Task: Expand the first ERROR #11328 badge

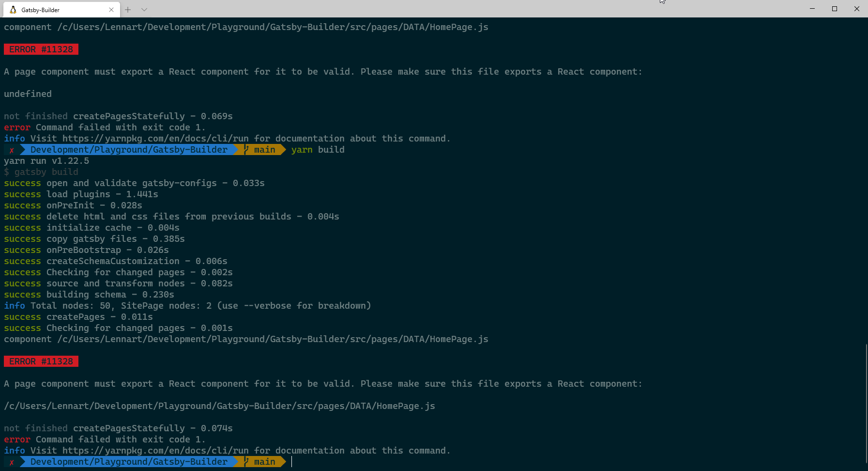Action: [41, 49]
